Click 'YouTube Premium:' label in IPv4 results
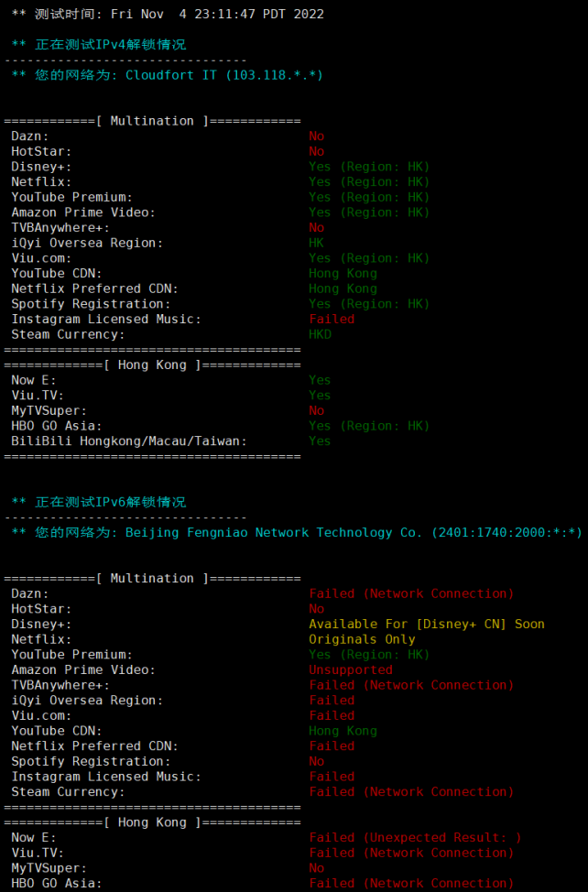588x892 pixels. click(x=71, y=197)
